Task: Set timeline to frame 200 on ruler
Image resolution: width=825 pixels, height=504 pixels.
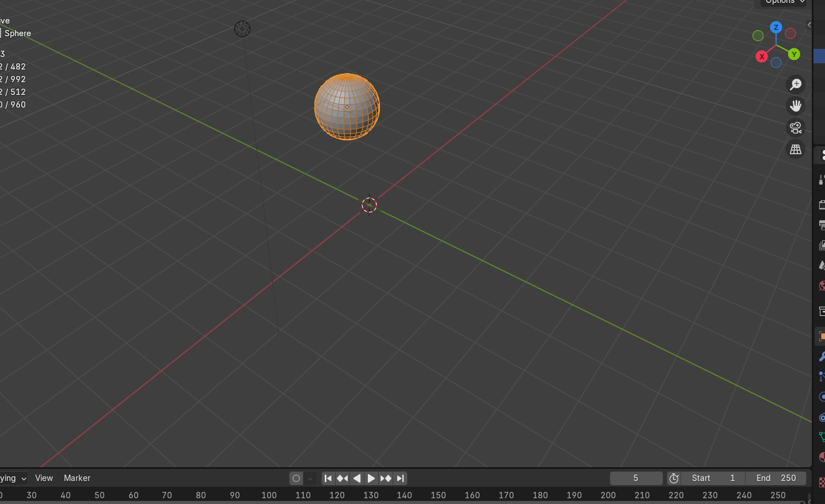Action: click(608, 495)
